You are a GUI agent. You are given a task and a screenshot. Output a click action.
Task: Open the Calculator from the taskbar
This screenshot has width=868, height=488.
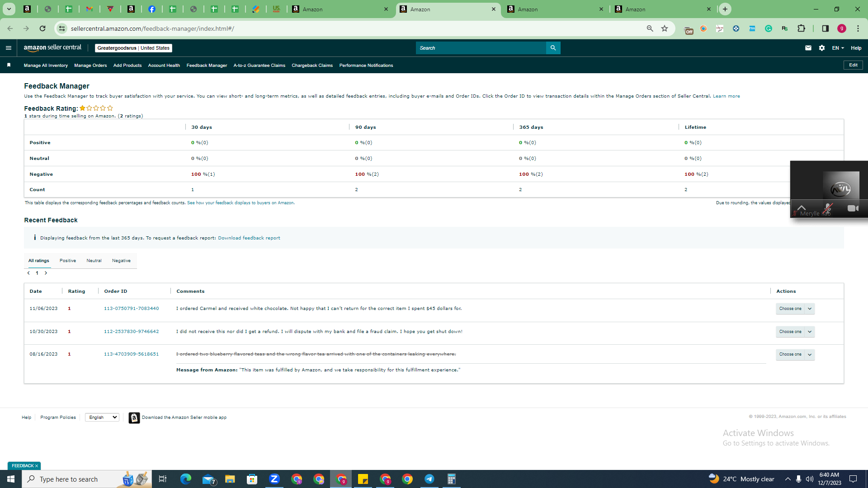click(x=452, y=479)
